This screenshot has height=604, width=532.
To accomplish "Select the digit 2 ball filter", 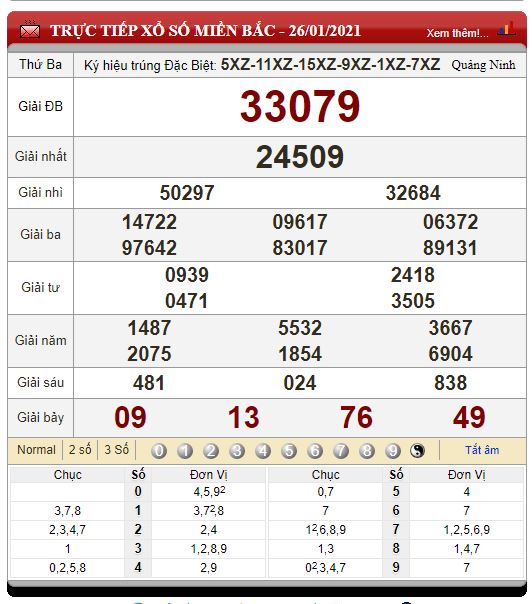I will (211, 450).
